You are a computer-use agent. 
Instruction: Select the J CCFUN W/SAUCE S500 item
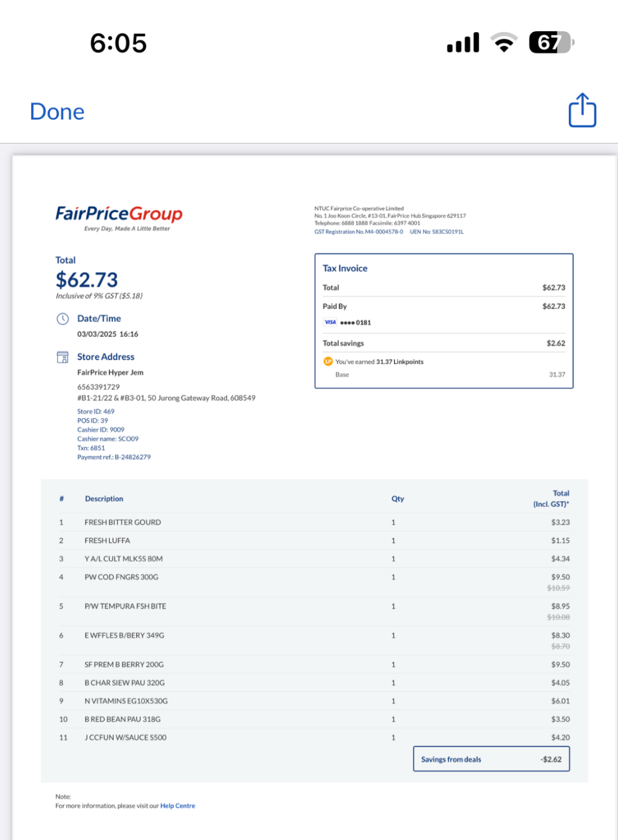click(x=125, y=737)
